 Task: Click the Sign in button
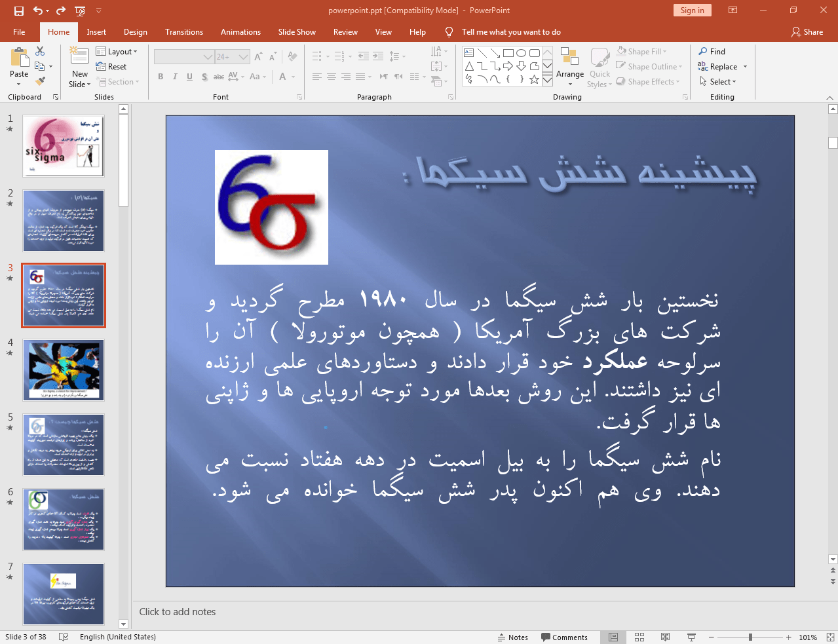692,10
